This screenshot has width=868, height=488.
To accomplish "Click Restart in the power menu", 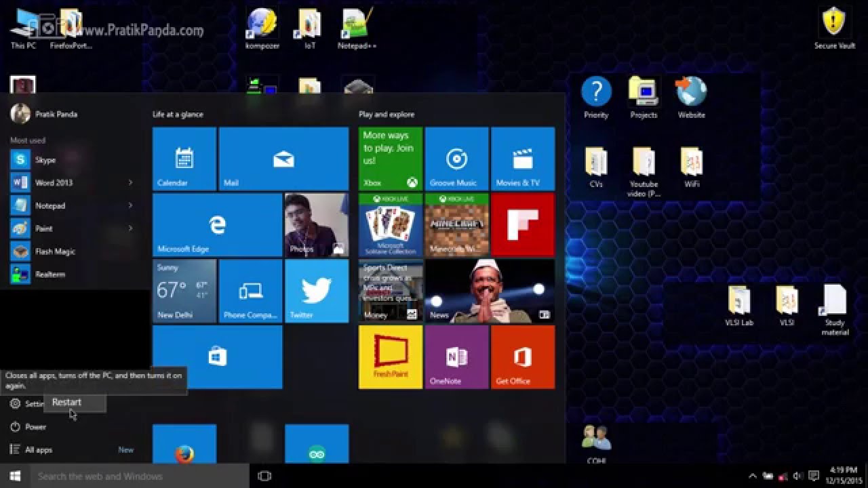I will [75, 403].
